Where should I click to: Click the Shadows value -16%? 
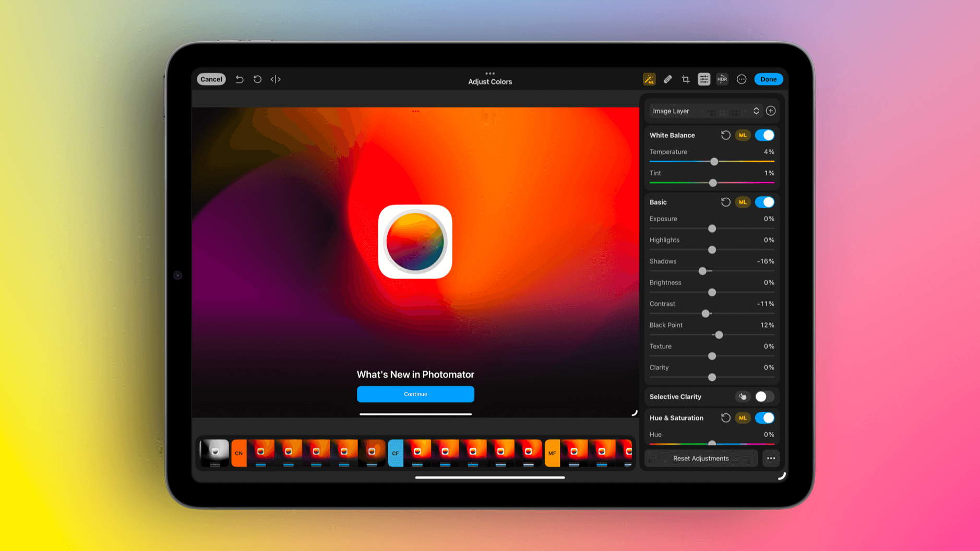[x=766, y=261]
